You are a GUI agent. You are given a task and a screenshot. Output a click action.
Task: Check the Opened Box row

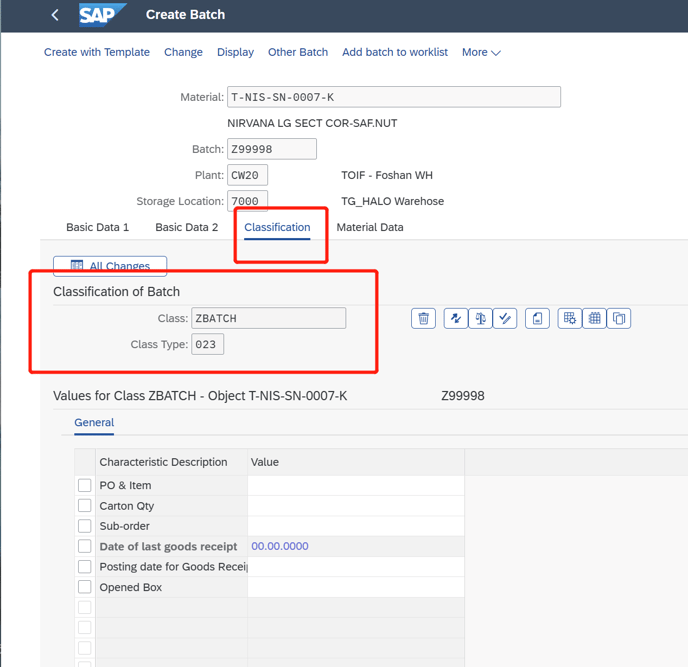pos(85,587)
